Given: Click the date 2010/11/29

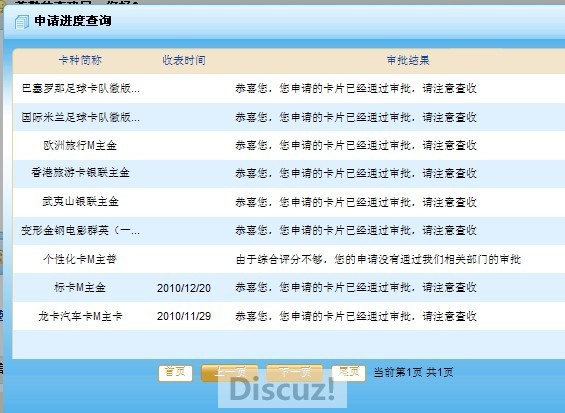Looking at the screenshot, I should [x=184, y=316].
